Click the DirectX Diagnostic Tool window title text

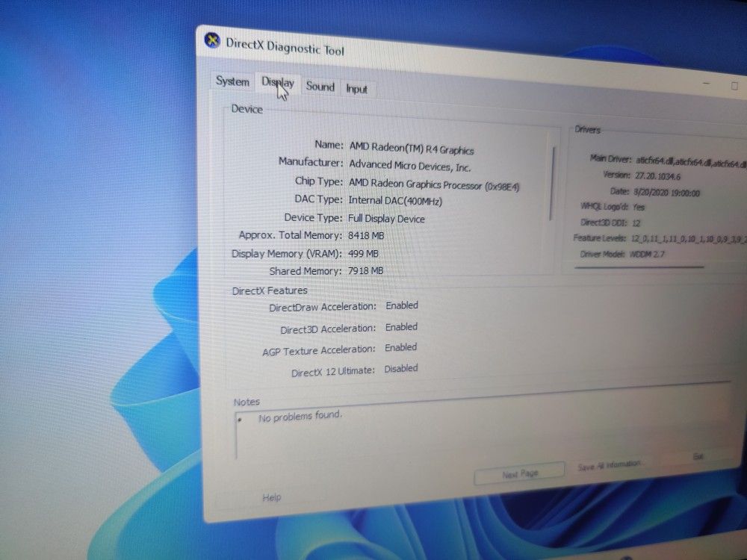click(x=287, y=48)
